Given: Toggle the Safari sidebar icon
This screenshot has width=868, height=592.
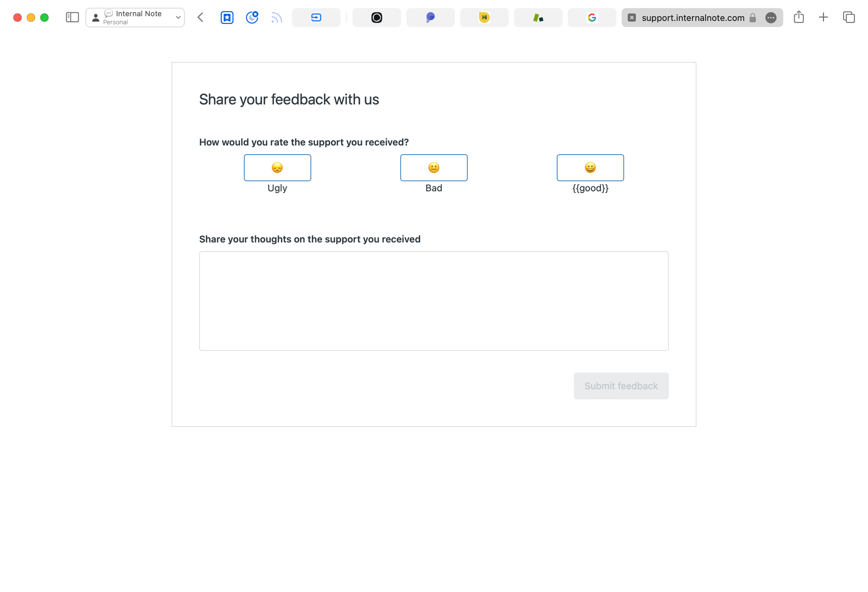Looking at the screenshot, I should point(72,17).
